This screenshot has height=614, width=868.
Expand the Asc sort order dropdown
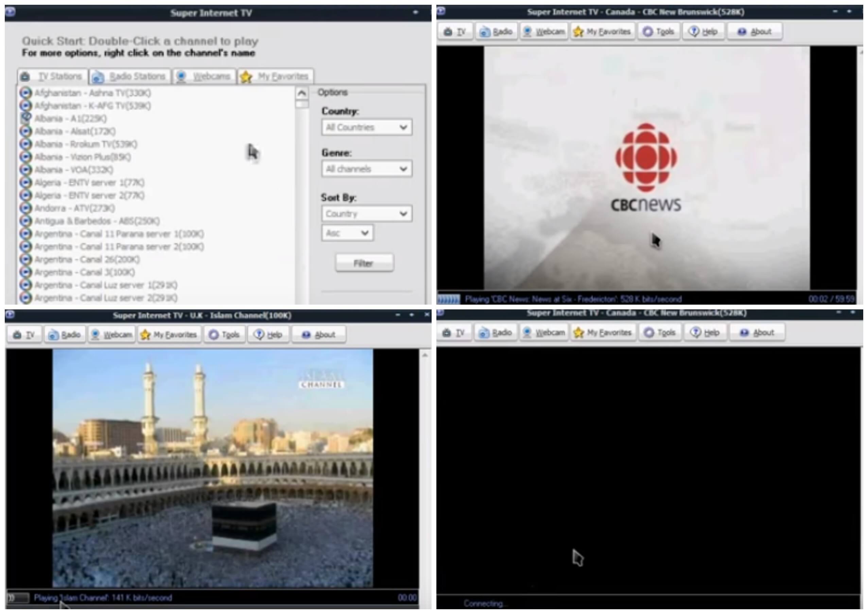coord(347,233)
